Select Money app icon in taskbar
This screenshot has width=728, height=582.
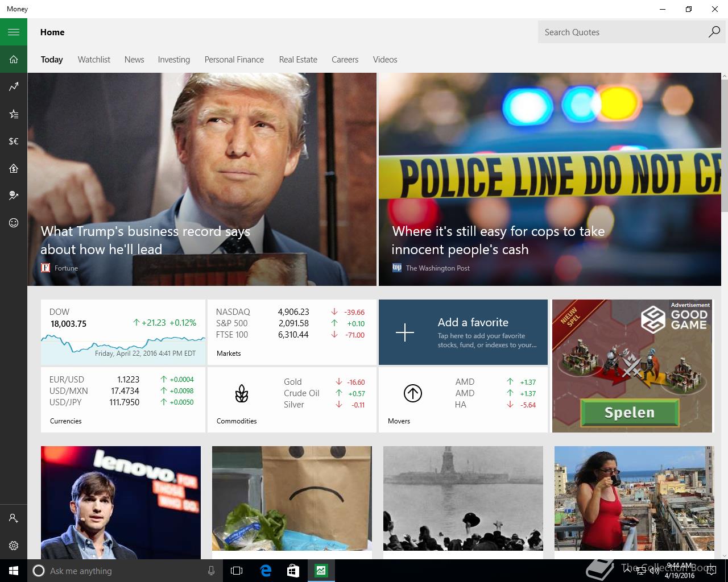tap(321, 571)
